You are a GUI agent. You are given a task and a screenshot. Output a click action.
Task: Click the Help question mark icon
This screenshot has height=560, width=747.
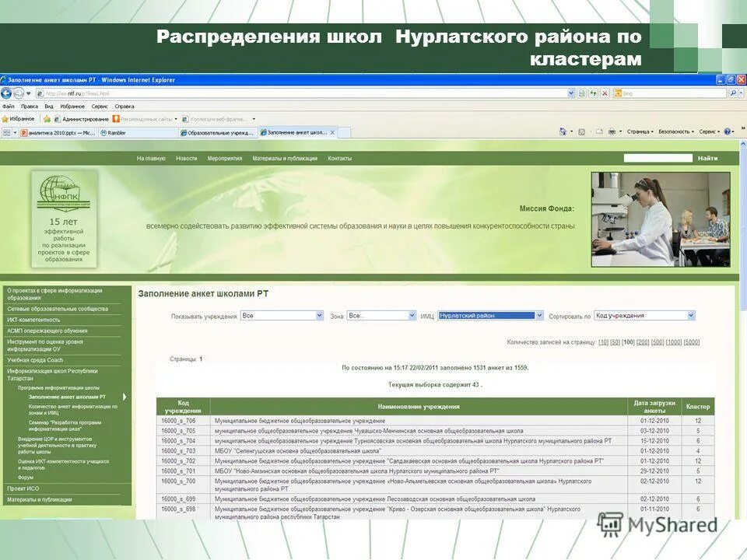tap(727, 131)
